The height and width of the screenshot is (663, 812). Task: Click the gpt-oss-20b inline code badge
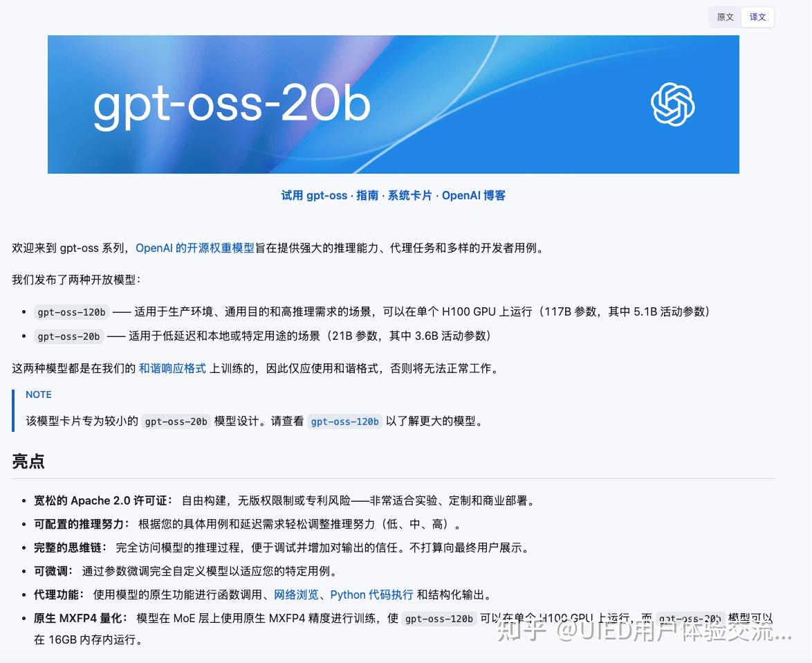[x=68, y=336]
